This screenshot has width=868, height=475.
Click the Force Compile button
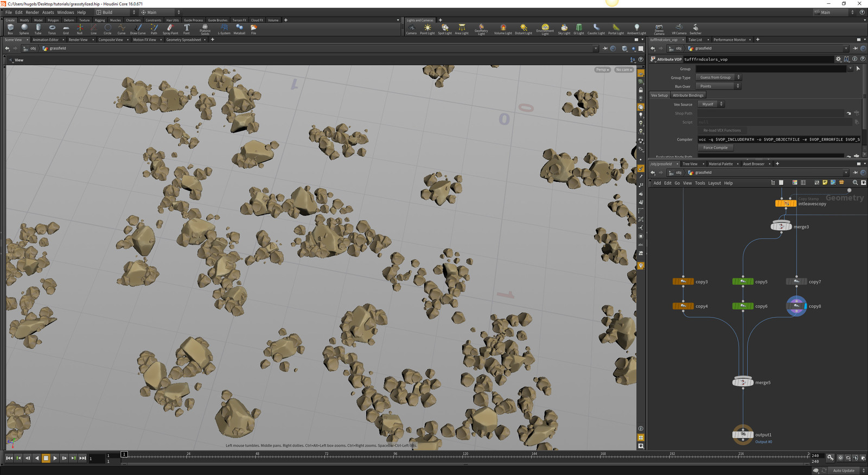click(716, 148)
